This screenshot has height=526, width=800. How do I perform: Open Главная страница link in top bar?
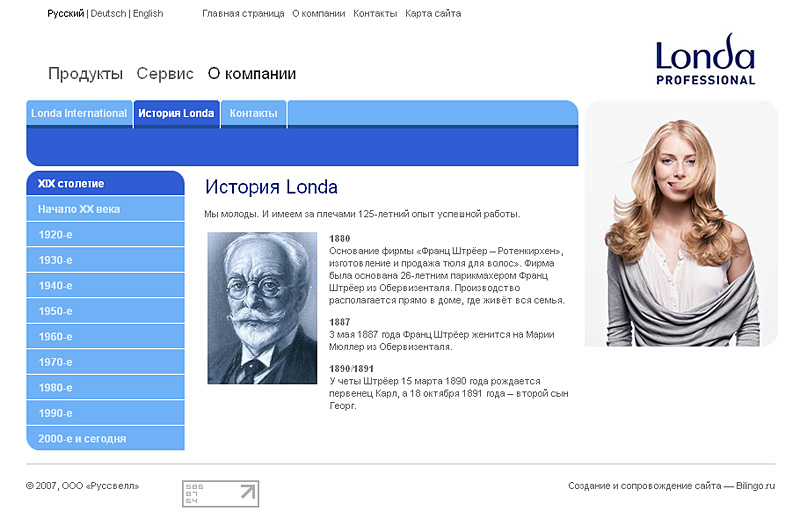243,14
